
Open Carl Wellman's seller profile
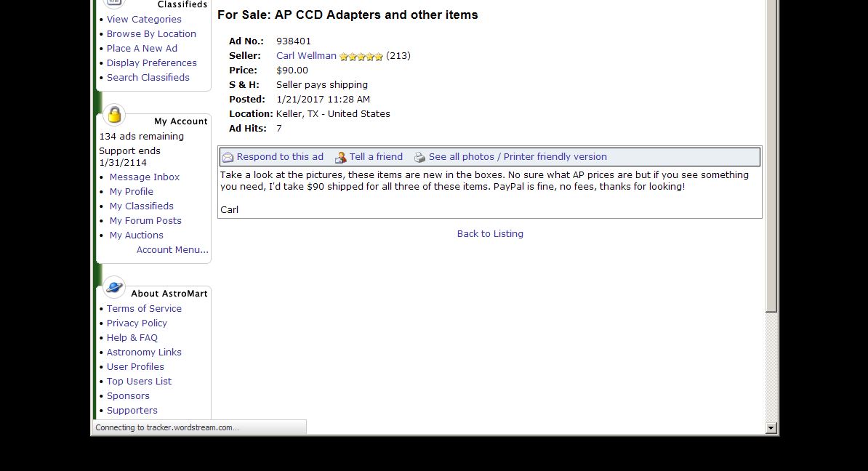click(x=306, y=55)
